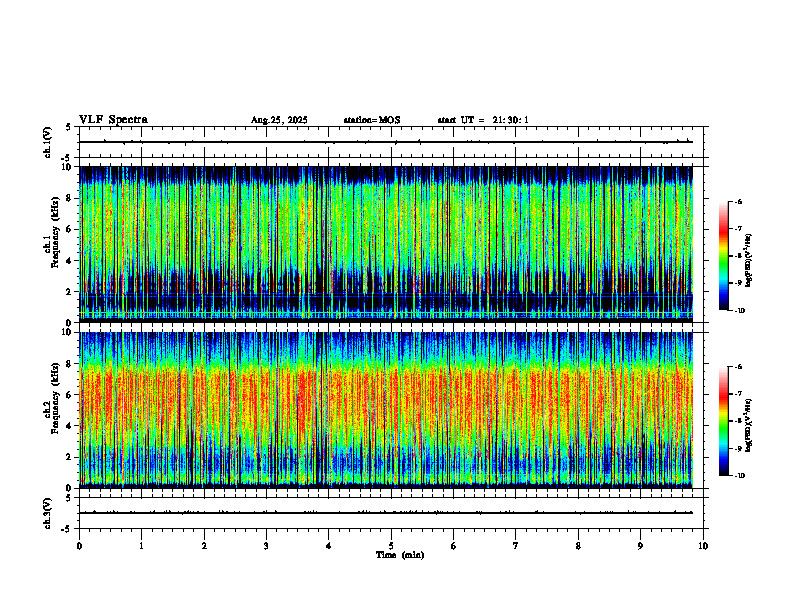
Task: Click the ch.1 color bar scale
Action: [x=723, y=256]
